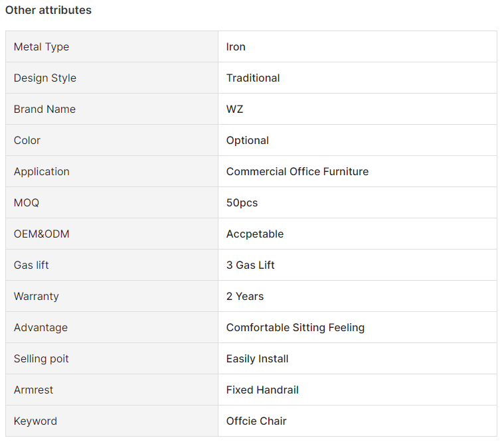Select the 'Selling poit' label
The width and height of the screenshot is (504, 442).
[x=41, y=358]
